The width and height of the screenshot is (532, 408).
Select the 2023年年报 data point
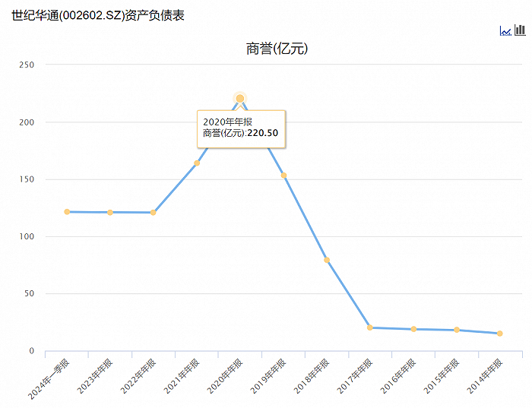[x=110, y=212]
